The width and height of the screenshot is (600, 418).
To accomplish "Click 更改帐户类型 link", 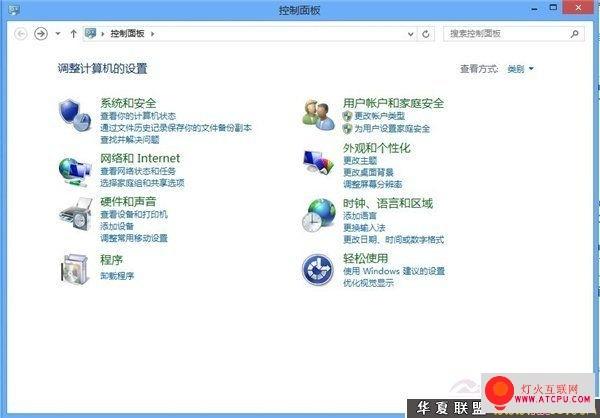I will pyautogui.click(x=380, y=116).
